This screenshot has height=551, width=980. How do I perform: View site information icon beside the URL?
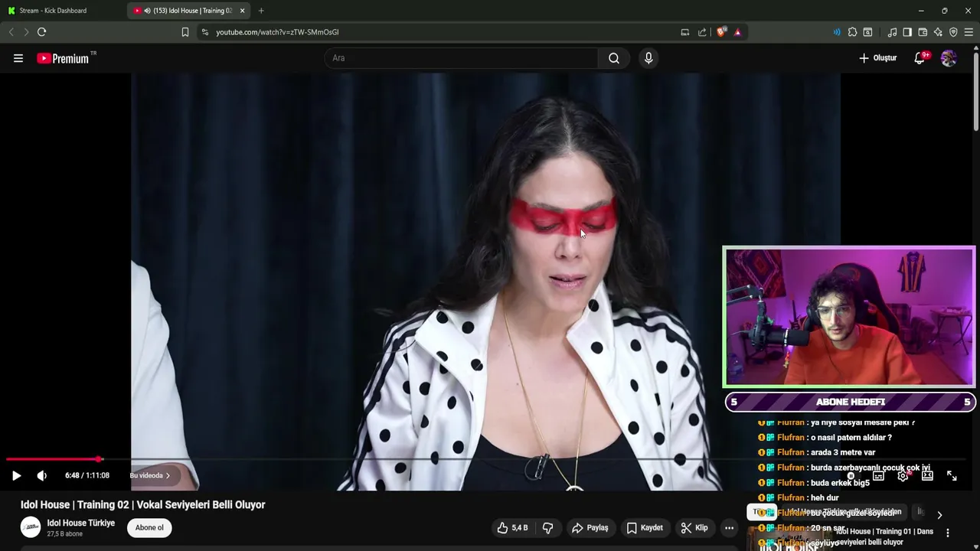click(x=204, y=32)
